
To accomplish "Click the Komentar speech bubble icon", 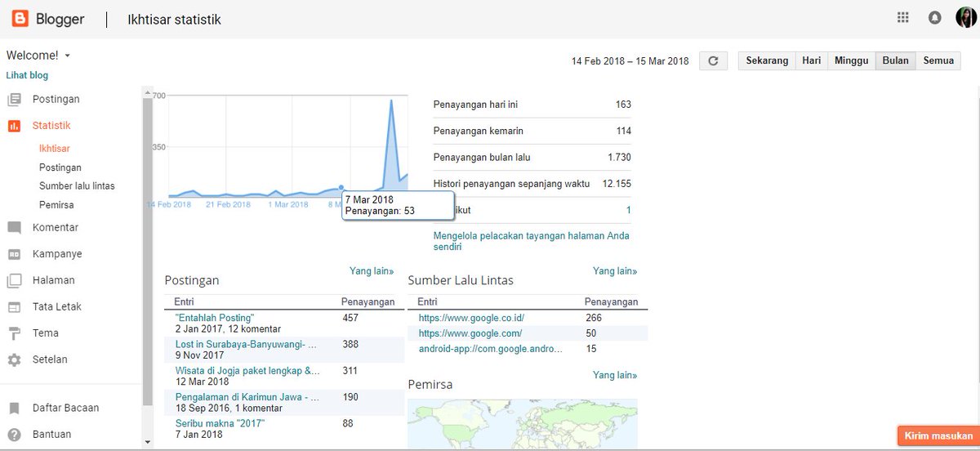I will tap(14, 228).
